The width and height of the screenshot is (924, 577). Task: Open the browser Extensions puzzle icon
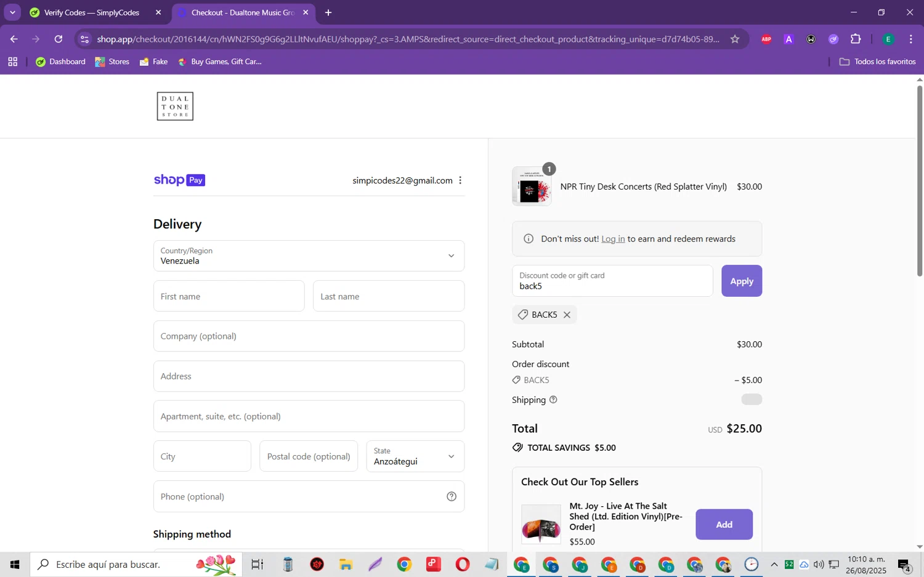856,39
